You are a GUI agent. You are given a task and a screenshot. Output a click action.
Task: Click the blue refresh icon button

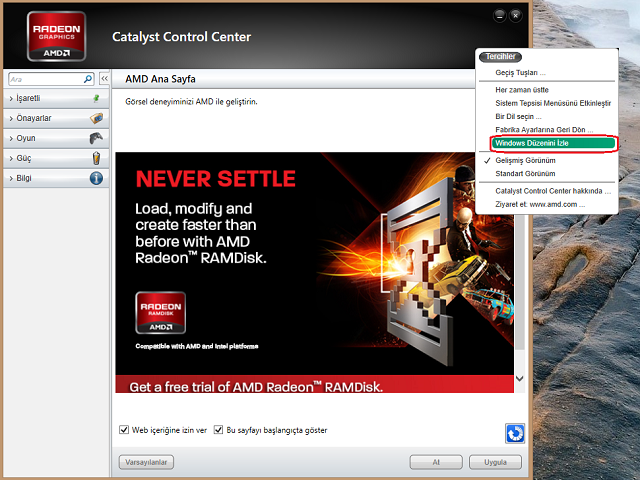pyautogui.click(x=515, y=433)
